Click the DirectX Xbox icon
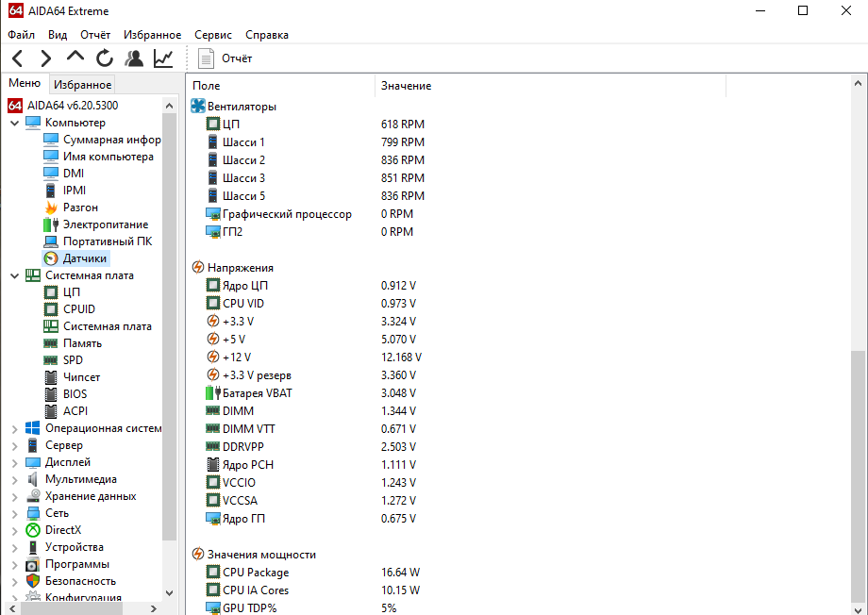 [33, 530]
